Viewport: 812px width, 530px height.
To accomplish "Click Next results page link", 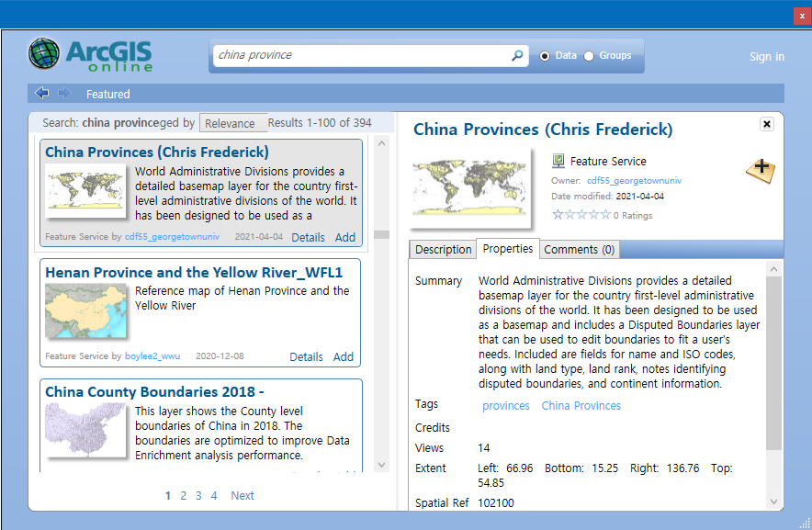I will 242,496.
